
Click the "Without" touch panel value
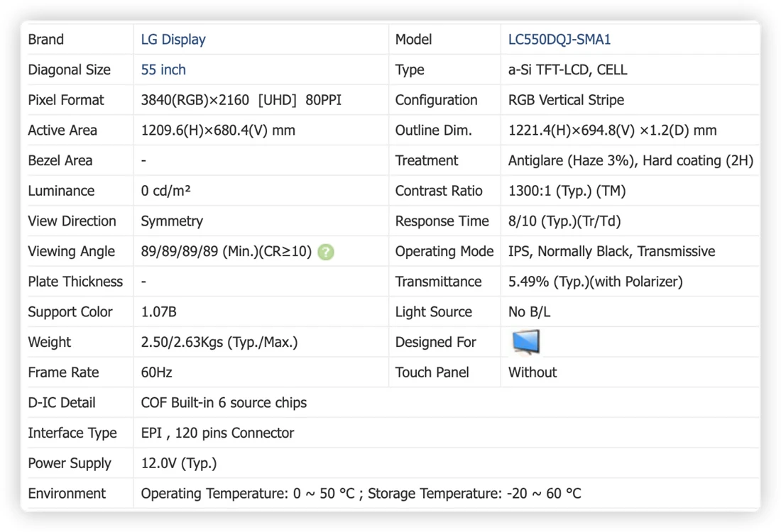click(x=532, y=372)
